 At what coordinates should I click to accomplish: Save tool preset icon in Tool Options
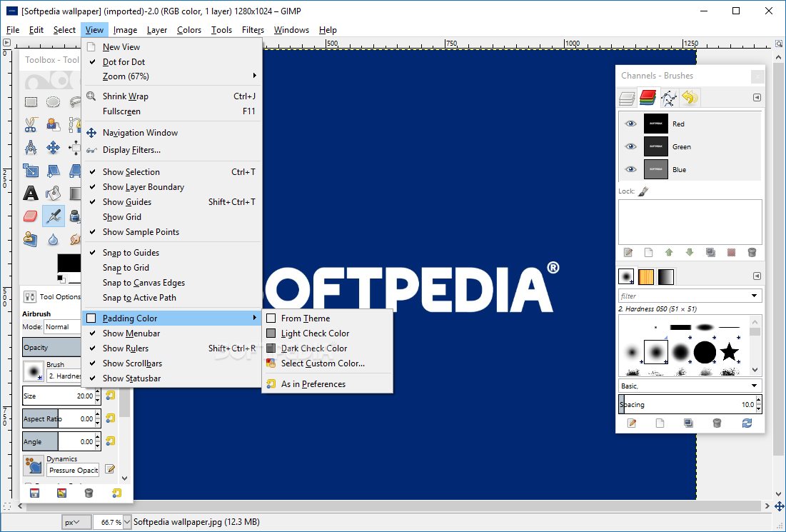coord(34,493)
